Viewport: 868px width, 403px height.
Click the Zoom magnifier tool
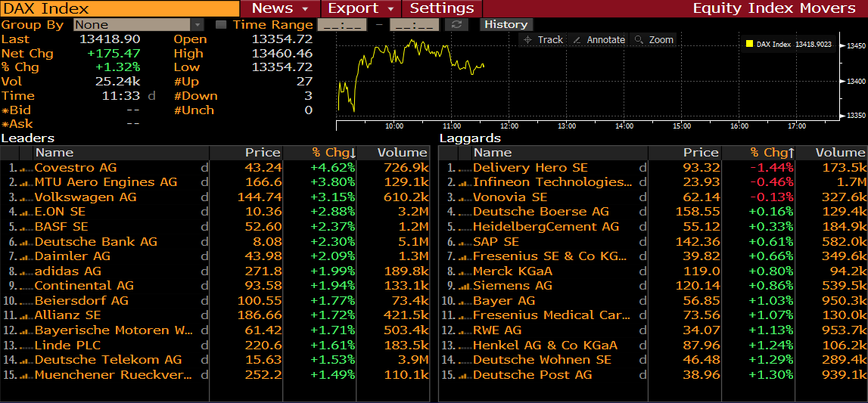[x=654, y=40]
